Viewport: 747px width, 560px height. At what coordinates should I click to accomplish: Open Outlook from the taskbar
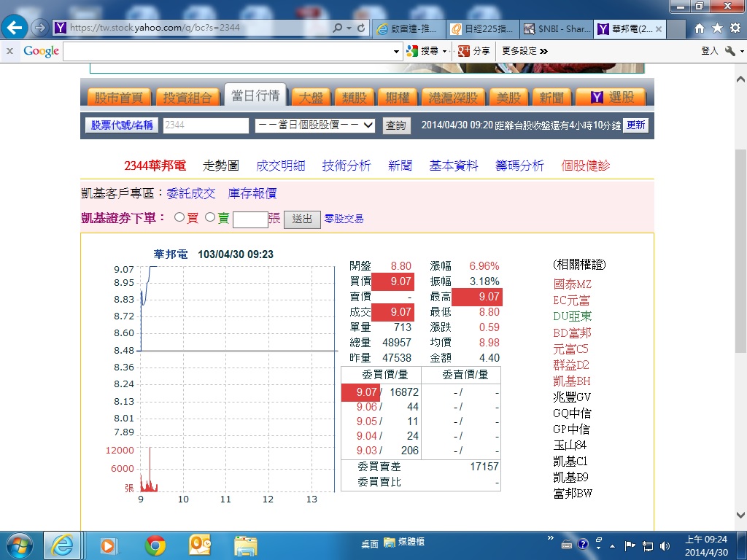(x=200, y=545)
